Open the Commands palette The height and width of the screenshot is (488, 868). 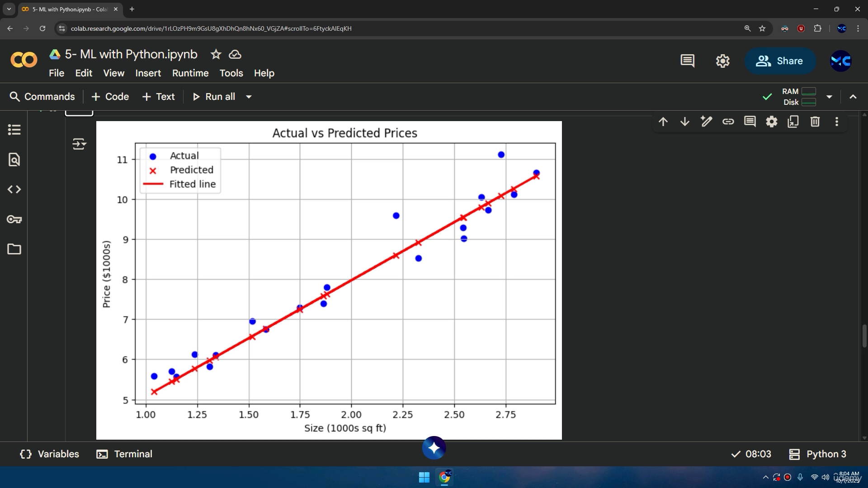click(42, 97)
